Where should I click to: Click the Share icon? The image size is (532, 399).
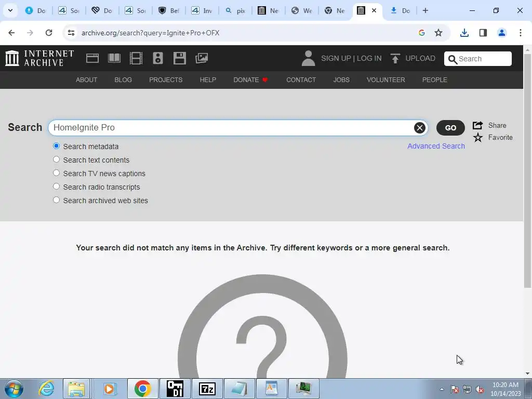click(478, 125)
